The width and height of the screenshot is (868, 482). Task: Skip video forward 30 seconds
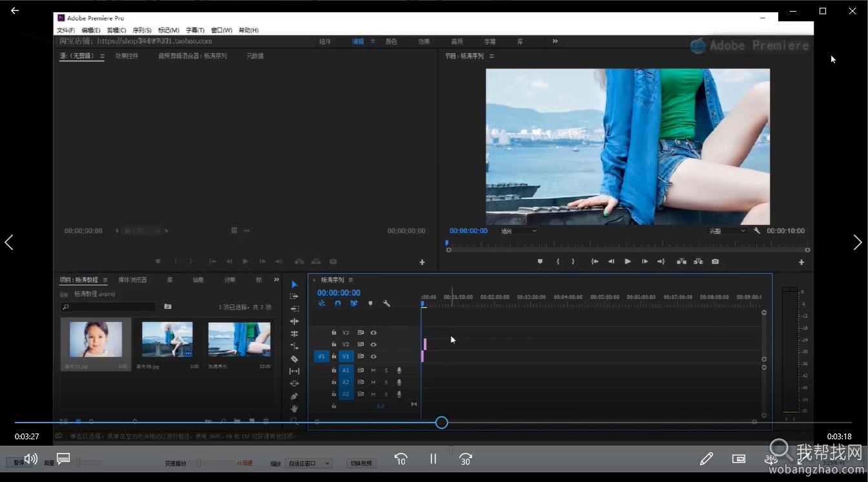click(x=466, y=459)
